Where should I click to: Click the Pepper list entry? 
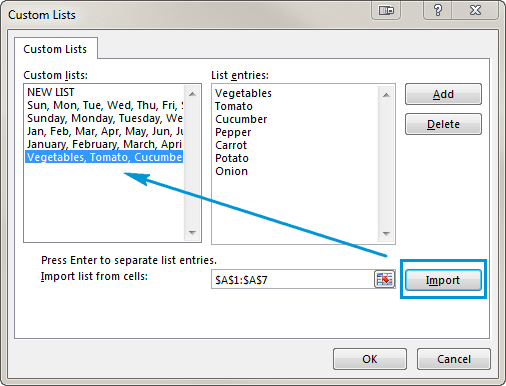point(233,132)
